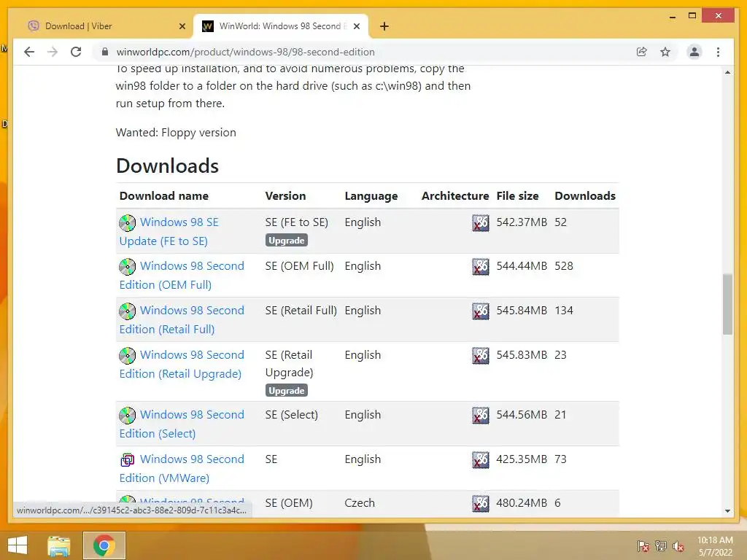Close the WinWorld Windows 98 tab
747x560 pixels.
point(356,26)
